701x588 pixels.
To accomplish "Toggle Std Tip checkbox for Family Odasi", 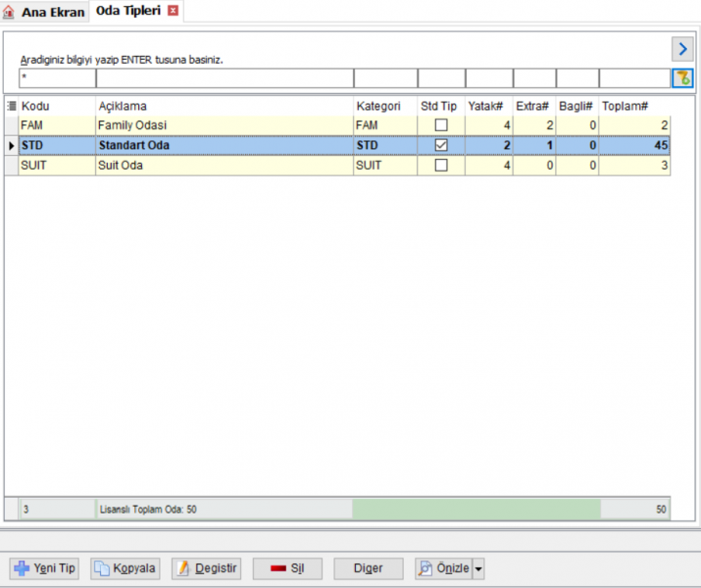I will 441,125.
